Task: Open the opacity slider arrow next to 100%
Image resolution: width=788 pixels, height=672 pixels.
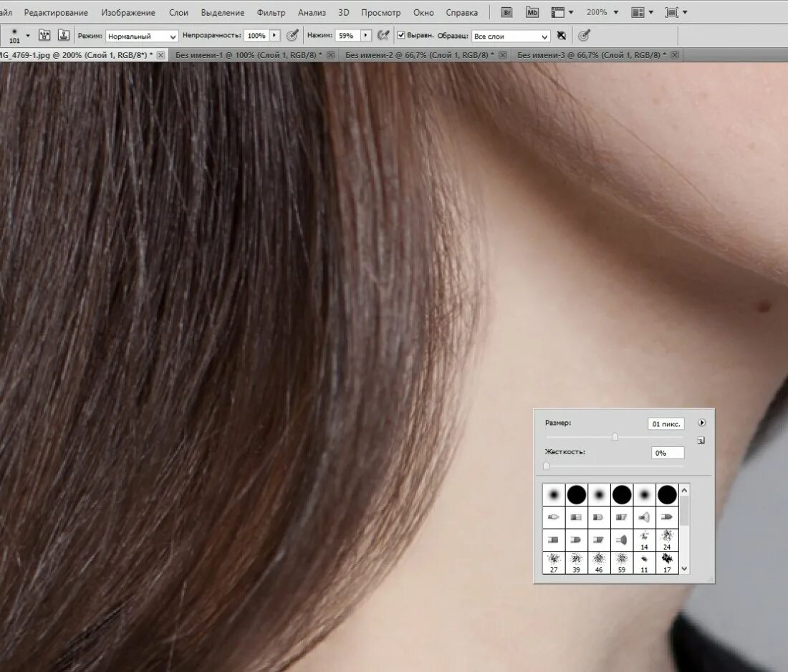Action: click(274, 36)
